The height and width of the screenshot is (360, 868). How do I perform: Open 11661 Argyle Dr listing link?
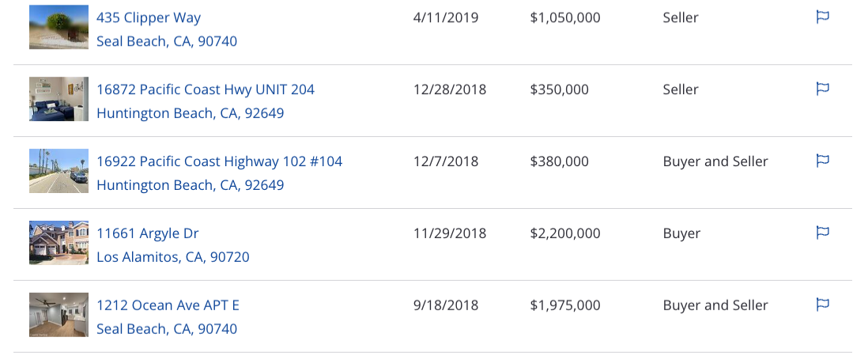tap(147, 233)
